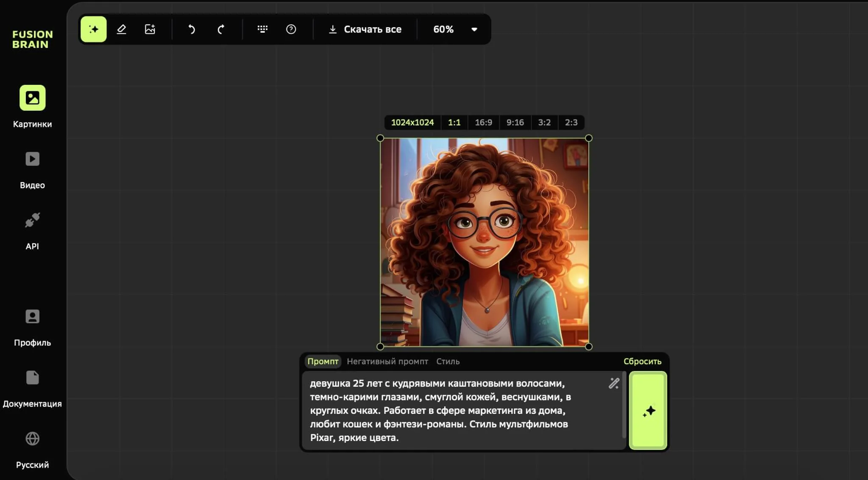Undo the last action
The height and width of the screenshot is (480, 868).
pos(192,29)
